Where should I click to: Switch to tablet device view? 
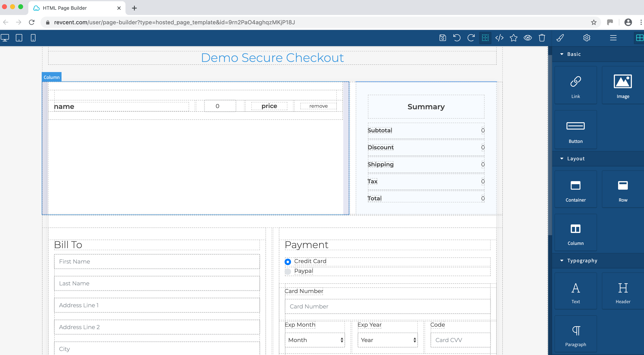[19, 38]
